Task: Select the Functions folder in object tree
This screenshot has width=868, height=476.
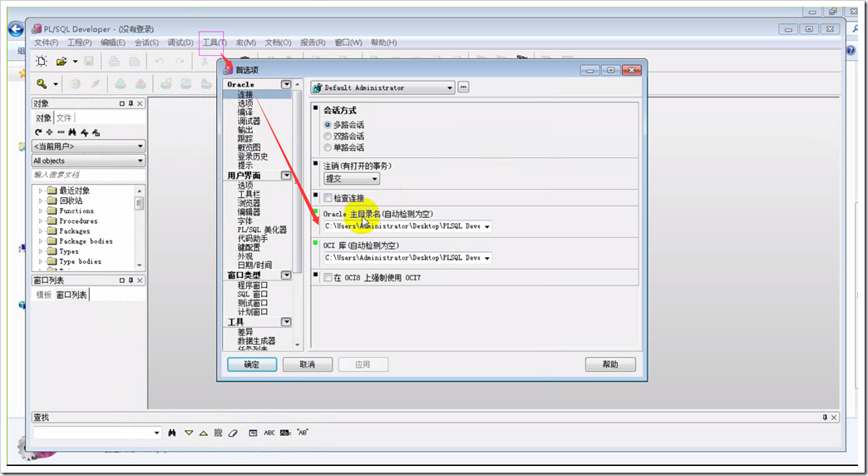Action: click(76, 211)
